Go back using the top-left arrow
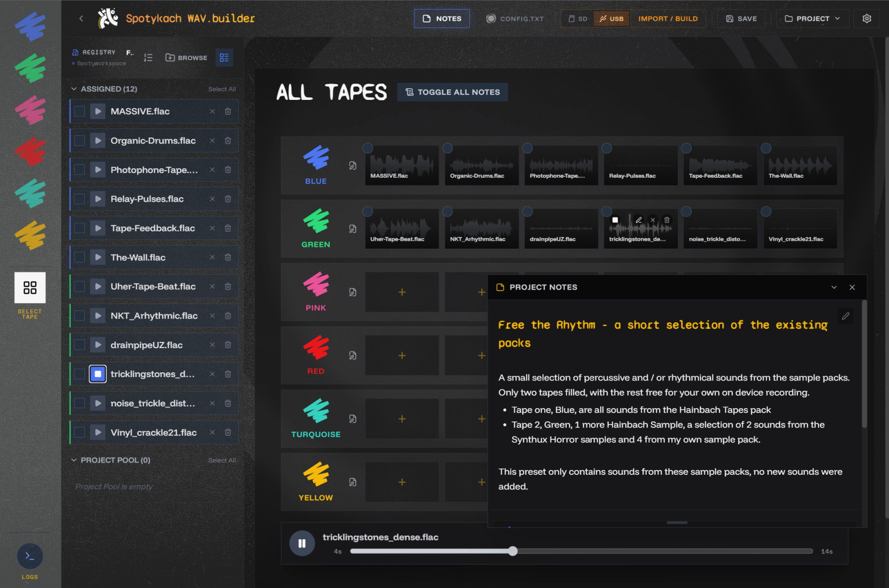 (x=81, y=18)
